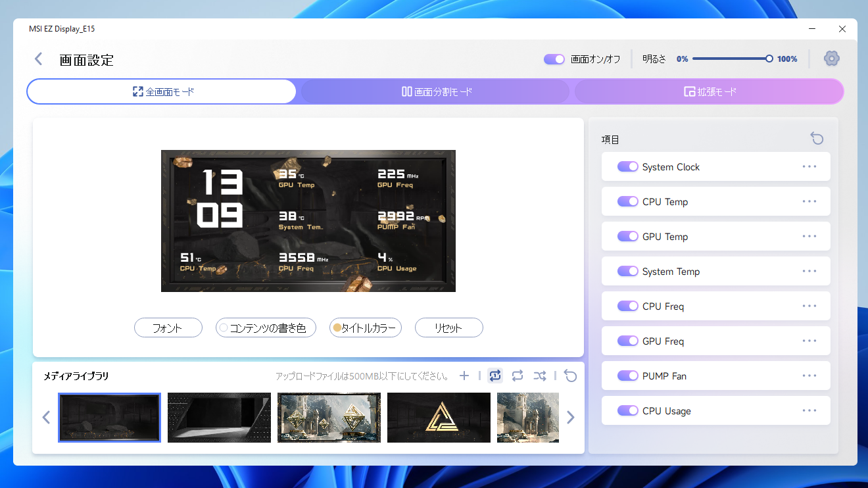Screen dimensions: 868x488
Task: Open settings via the gear icon
Action: point(831,59)
